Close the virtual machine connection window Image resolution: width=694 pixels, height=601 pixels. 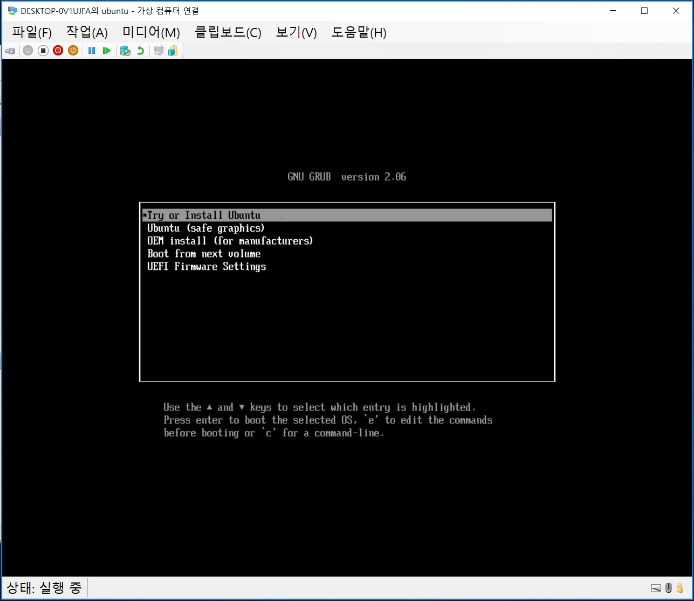click(676, 11)
